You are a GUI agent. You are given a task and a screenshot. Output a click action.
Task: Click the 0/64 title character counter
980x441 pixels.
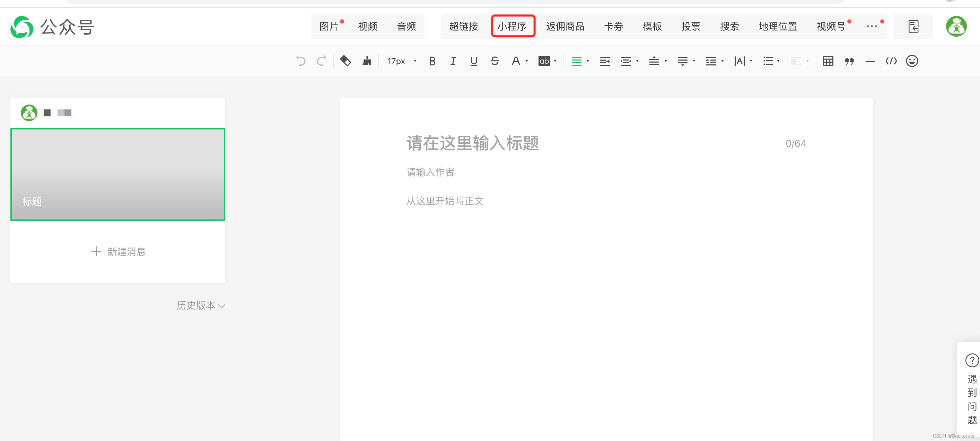(x=796, y=143)
